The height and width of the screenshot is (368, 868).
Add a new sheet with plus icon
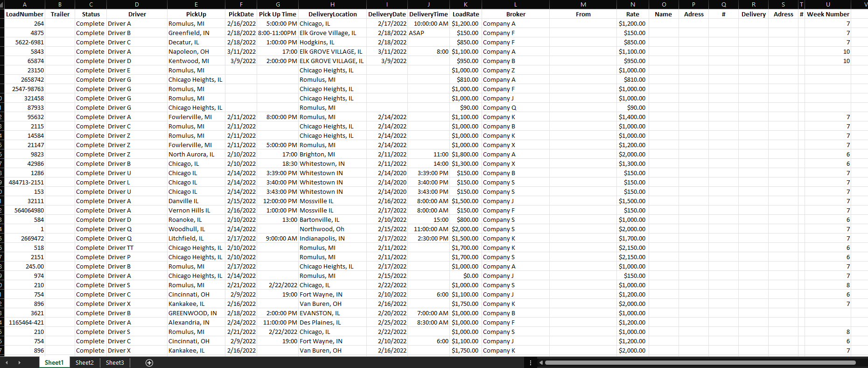(149, 363)
